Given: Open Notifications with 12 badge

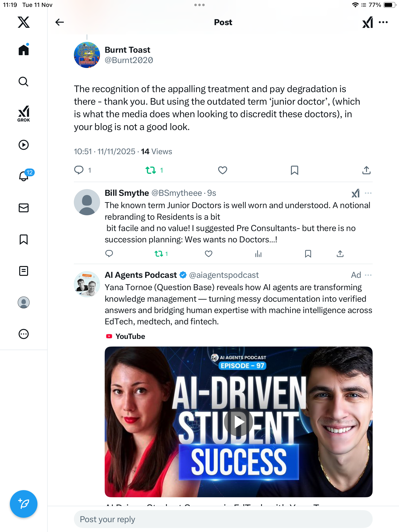Looking at the screenshot, I should [x=24, y=176].
